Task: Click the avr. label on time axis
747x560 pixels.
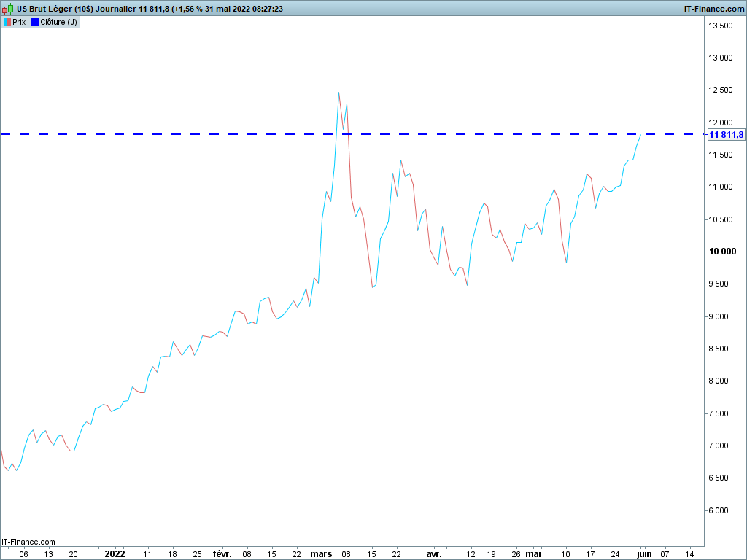Action: click(x=433, y=554)
